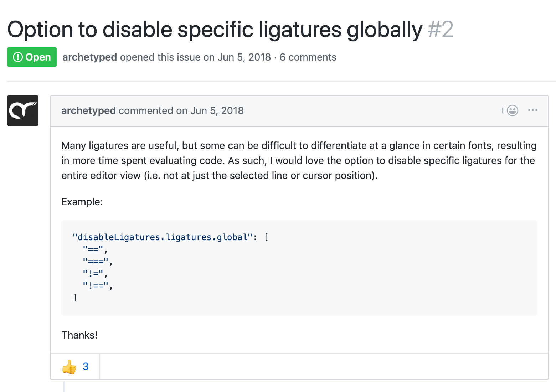Click the thumbs up emoji reaction
The image size is (556, 392).
(x=69, y=366)
